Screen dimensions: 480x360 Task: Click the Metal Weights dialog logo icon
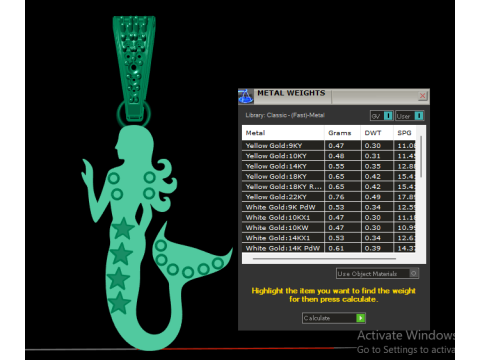246,96
